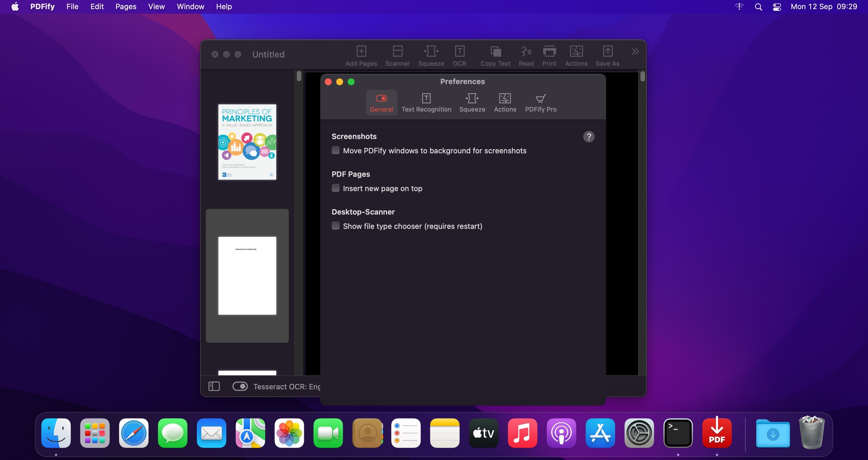
Task: Select the Principles of Marketing cover thumbnail
Action: tap(247, 142)
